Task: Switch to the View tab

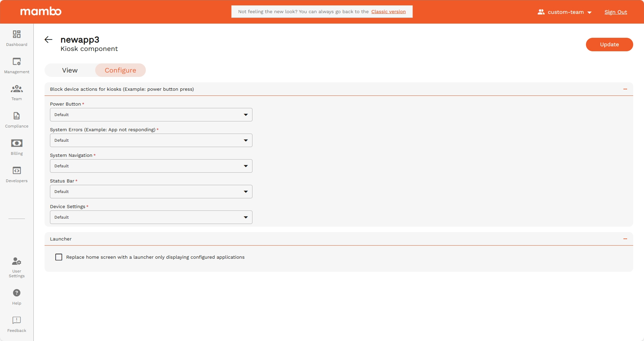Action: point(70,70)
